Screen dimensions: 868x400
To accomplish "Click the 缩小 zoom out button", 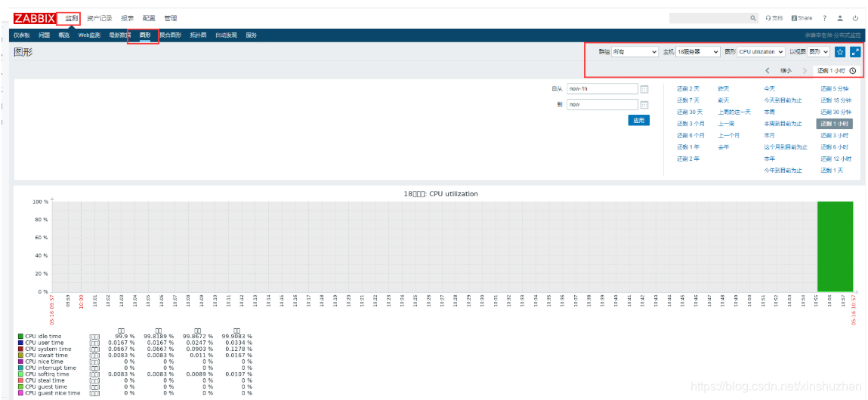I will tap(786, 71).
